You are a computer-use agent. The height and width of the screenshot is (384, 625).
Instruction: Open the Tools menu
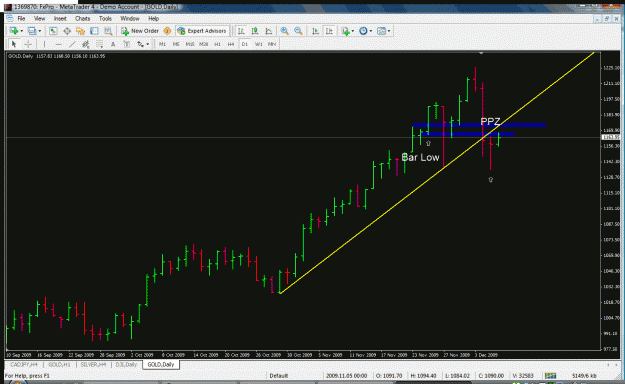[x=105, y=19]
